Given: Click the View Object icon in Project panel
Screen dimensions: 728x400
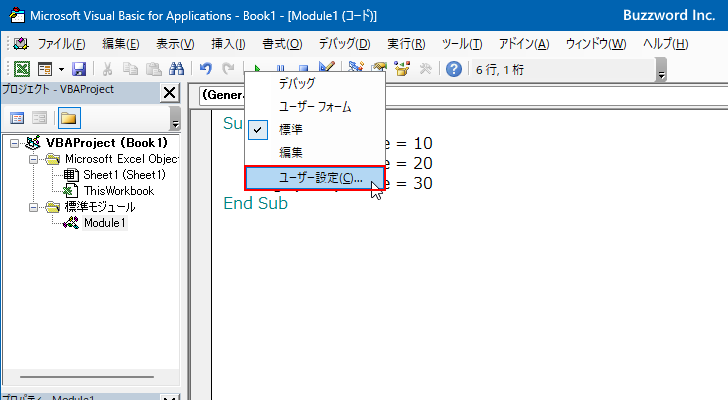Looking at the screenshot, I should (39, 118).
